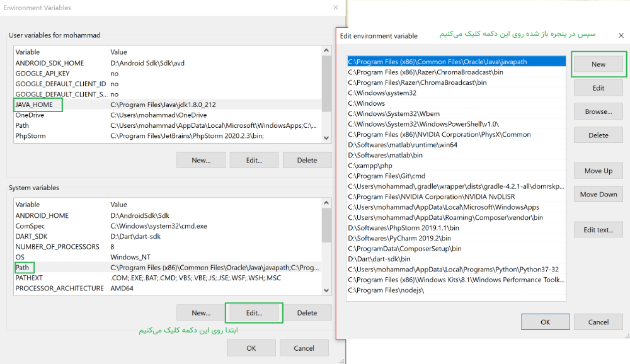The image size is (630, 364).
Task: Select the NUMBER_OF_PROCESSORS system variable
Action: [x=168, y=247]
